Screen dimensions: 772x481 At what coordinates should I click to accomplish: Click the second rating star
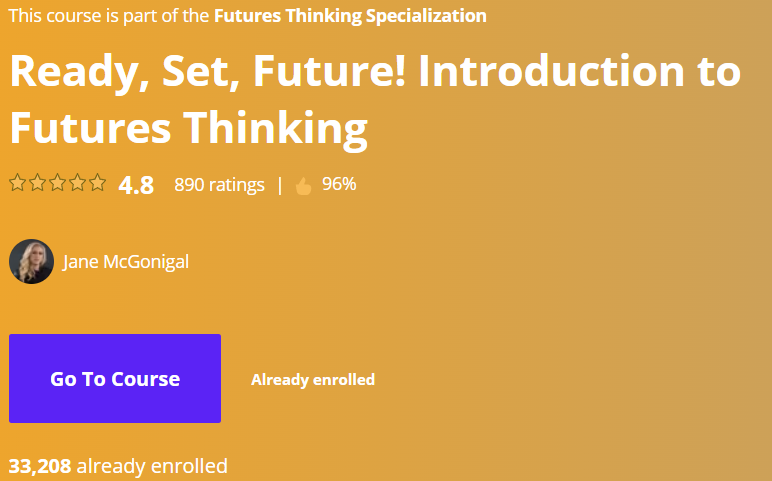click(x=37, y=183)
